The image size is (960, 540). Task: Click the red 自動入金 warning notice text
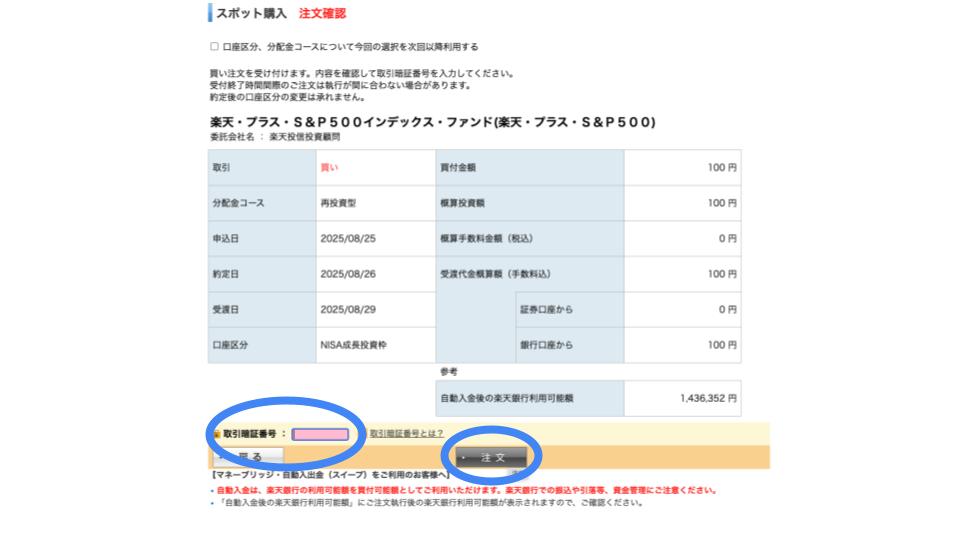click(467, 490)
